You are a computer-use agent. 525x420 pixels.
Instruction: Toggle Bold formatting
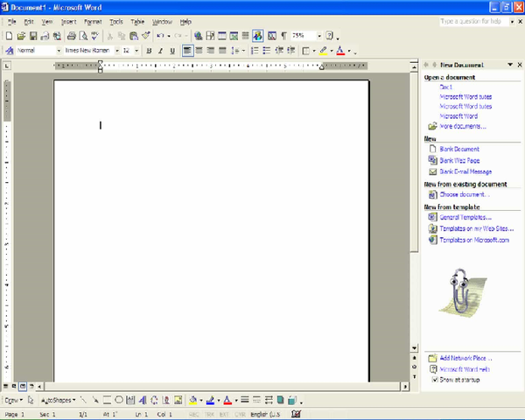point(149,51)
